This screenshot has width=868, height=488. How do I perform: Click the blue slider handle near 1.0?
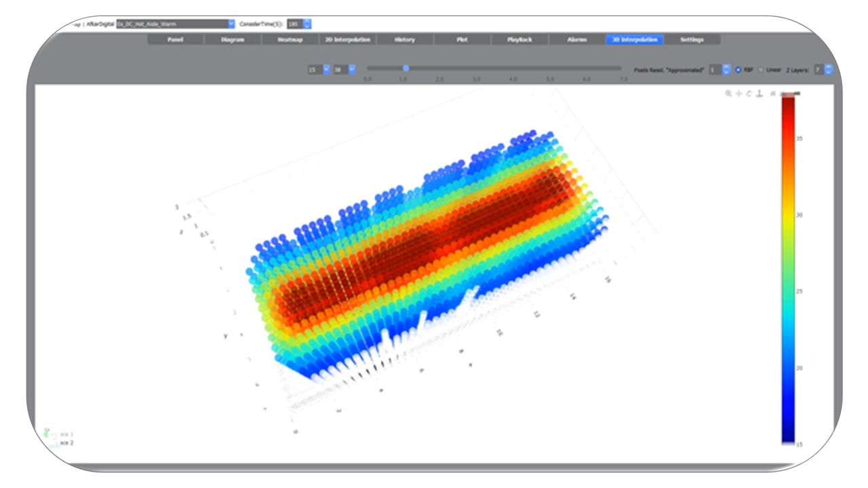[406, 68]
